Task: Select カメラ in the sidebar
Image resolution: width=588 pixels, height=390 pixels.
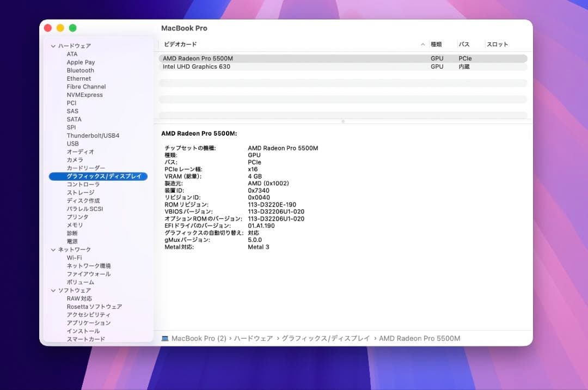Action: [75, 160]
